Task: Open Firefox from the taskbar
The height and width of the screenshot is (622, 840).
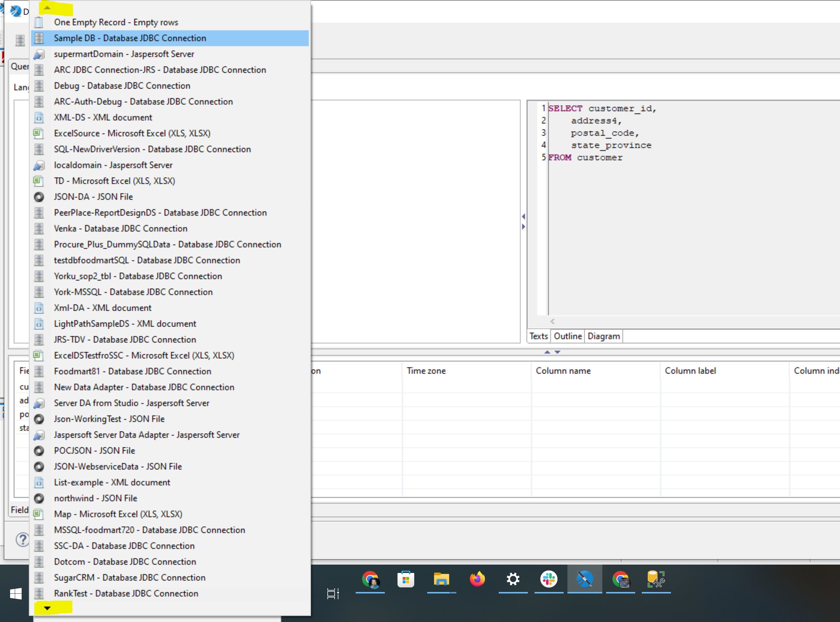Action: 477,579
